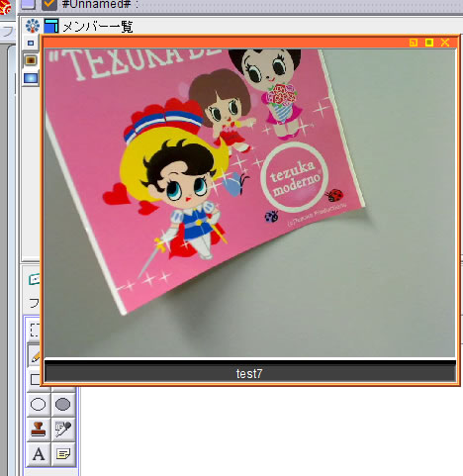Click the Tezuka Moderno video feed image

pyautogui.click(x=250, y=203)
